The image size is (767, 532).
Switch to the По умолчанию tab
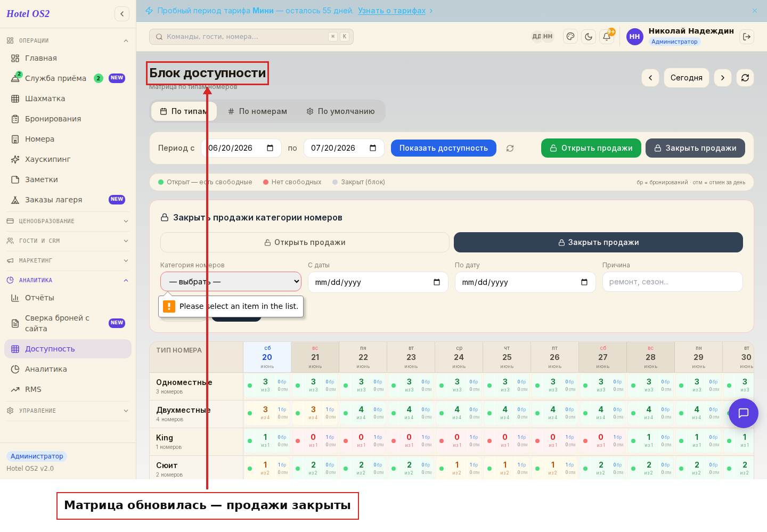click(x=341, y=111)
